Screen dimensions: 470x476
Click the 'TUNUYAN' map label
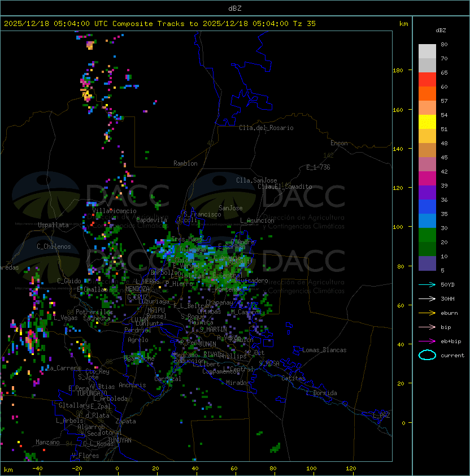pyautogui.click(x=120, y=440)
